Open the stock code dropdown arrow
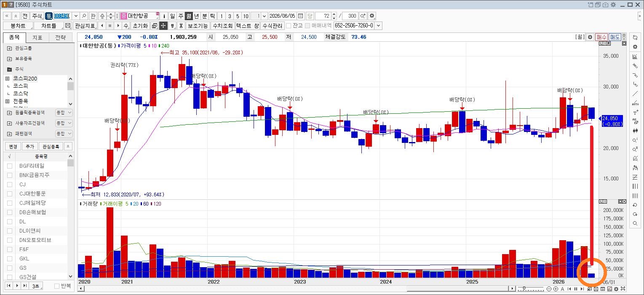The height and width of the screenshot is (295, 644). 76,16
